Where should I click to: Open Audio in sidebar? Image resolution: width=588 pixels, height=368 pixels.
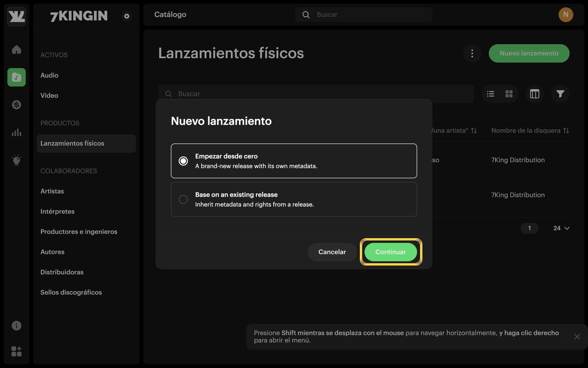tap(49, 75)
